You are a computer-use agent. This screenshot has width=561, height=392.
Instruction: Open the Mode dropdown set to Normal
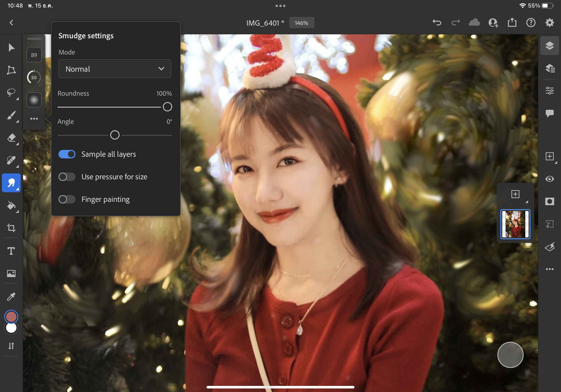(x=115, y=69)
